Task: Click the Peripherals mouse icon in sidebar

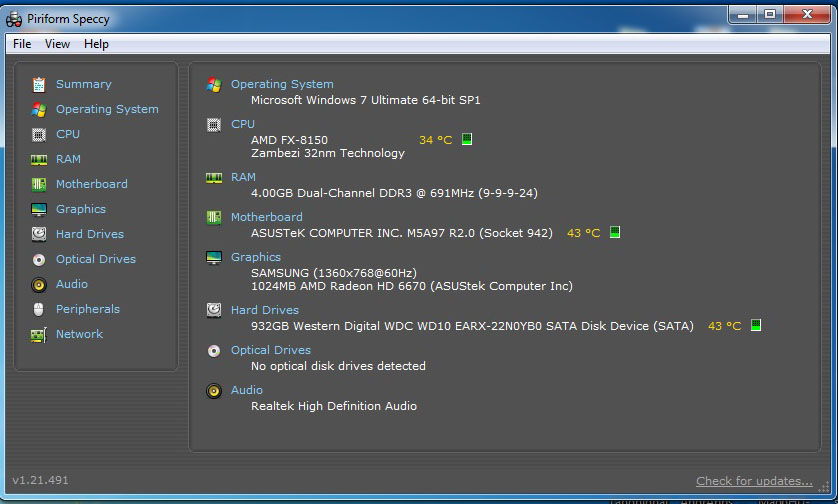Action: 38,309
